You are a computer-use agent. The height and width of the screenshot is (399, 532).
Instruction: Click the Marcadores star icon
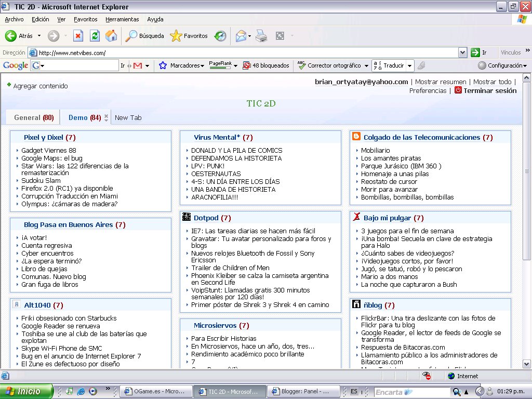163,65
